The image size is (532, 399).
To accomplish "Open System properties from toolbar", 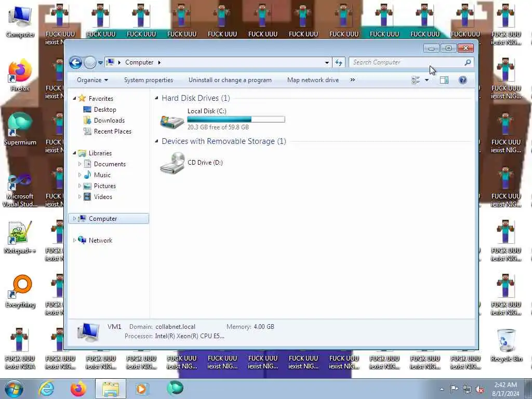I will point(149,80).
